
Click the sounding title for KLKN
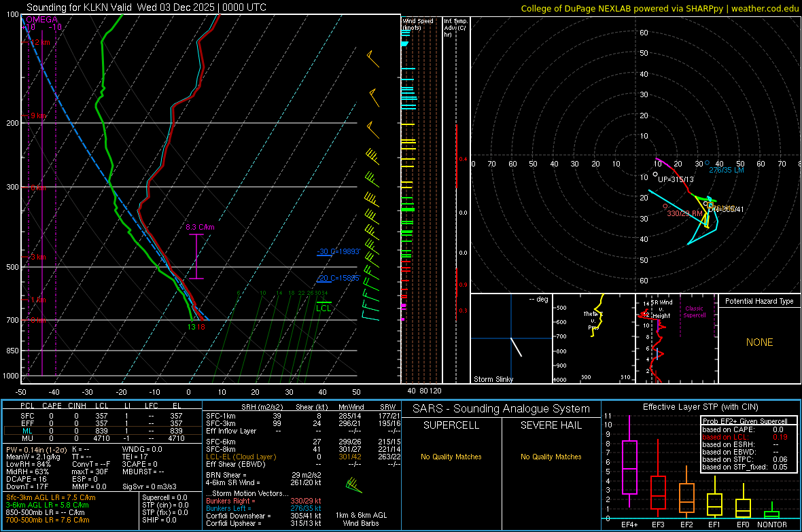(x=146, y=7)
